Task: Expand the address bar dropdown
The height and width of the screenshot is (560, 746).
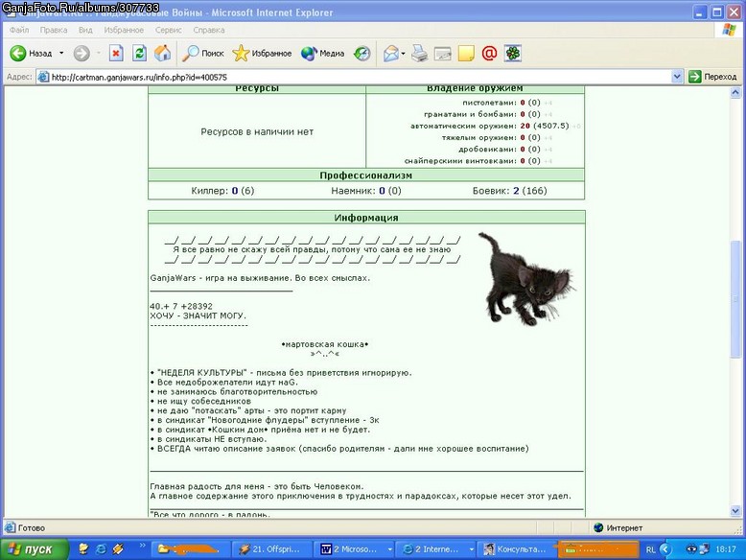Action: (x=677, y=77)
